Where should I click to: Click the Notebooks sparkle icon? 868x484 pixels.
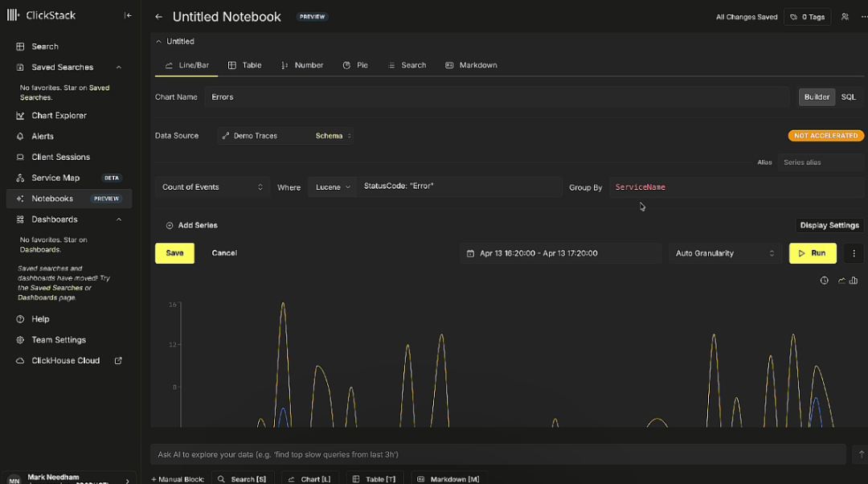[x=20, y=199]
